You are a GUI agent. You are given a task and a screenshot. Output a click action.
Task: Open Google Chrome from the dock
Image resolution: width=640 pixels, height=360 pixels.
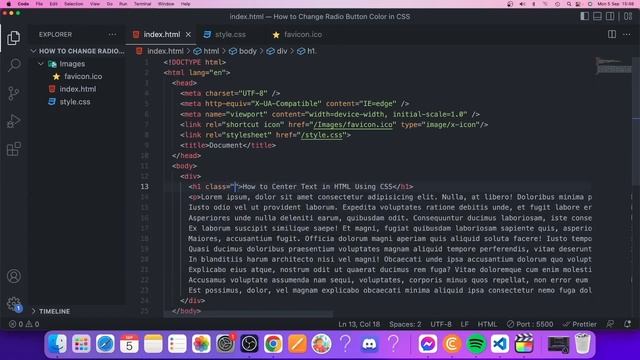pyautogui.click(x=273, y=344)
